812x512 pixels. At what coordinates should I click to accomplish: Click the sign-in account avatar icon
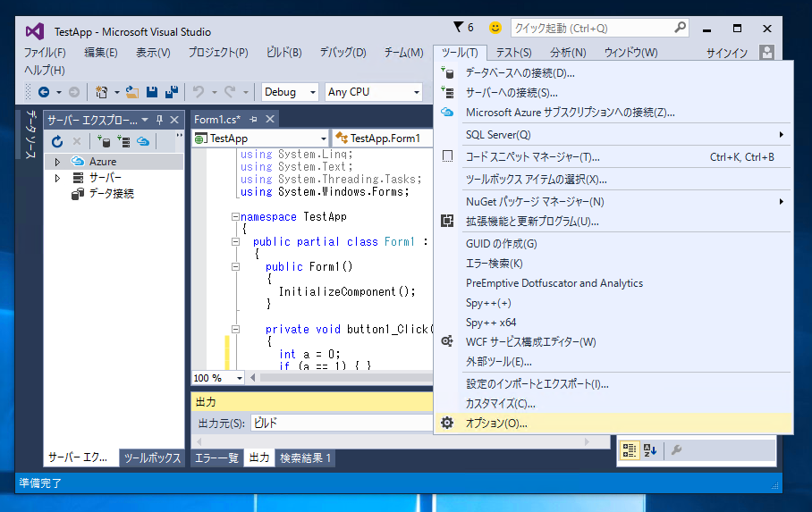pos(767,53)
